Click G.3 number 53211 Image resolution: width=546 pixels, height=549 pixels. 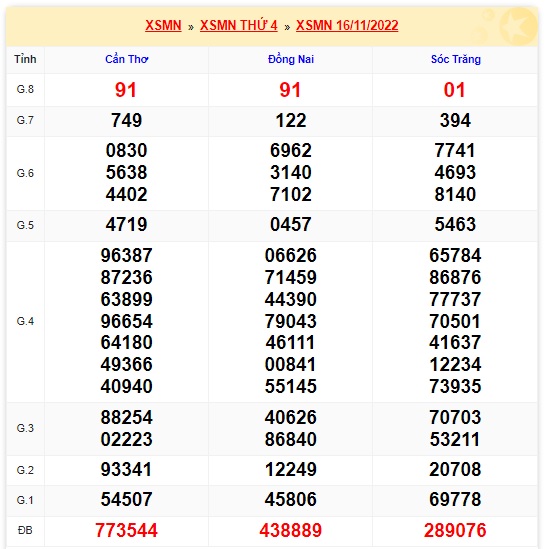tap(455, 439)
